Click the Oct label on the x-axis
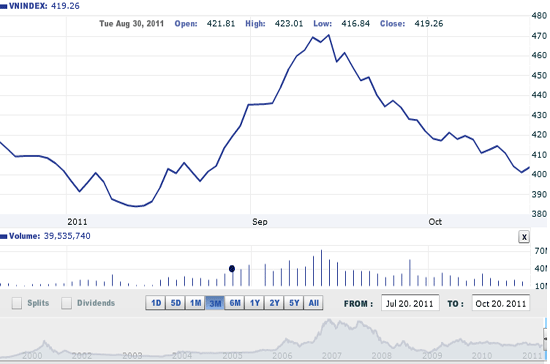Screen dimensions: 550x364 pyautogui.click(x=435, y=222)
